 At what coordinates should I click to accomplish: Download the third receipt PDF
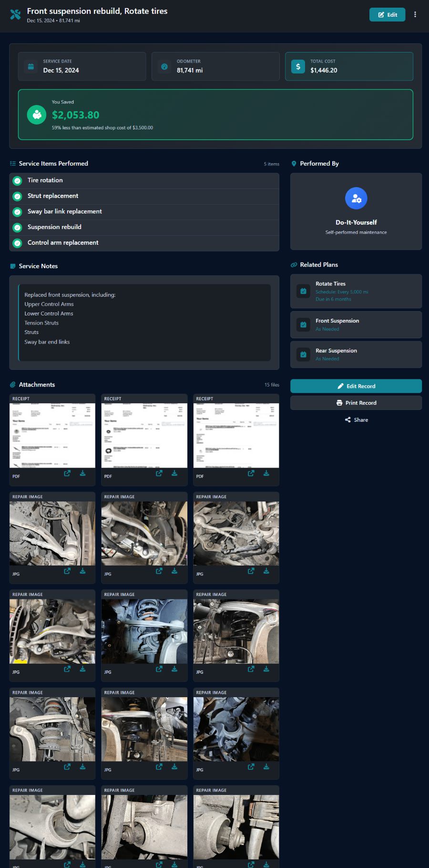point(266,473)
